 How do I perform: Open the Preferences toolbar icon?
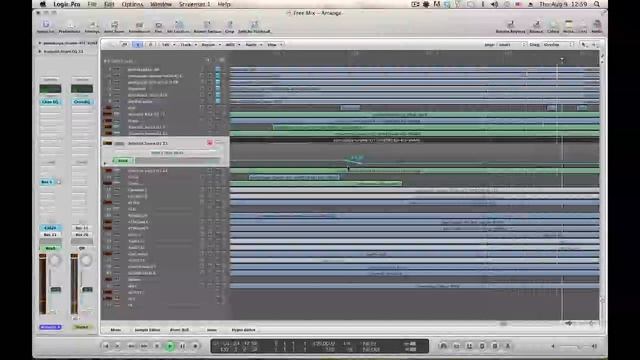click(69, 26)
